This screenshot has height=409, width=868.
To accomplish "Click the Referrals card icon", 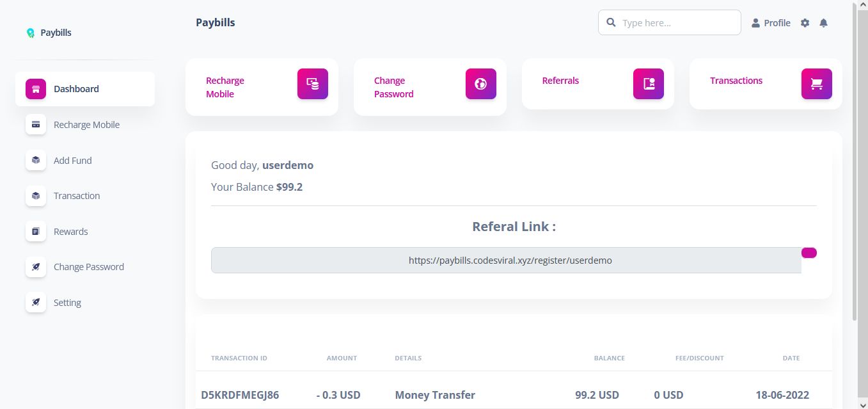I will 649,84.
